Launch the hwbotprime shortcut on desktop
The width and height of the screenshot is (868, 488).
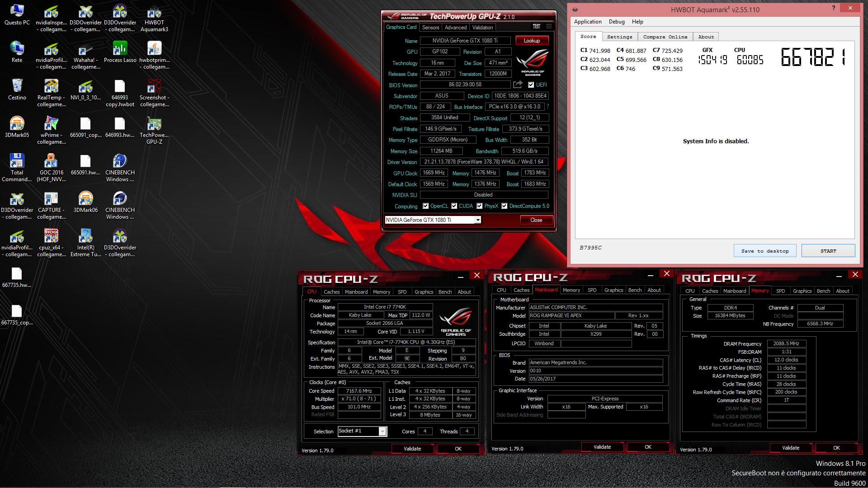pyautogui.click(x=154, y=55)
